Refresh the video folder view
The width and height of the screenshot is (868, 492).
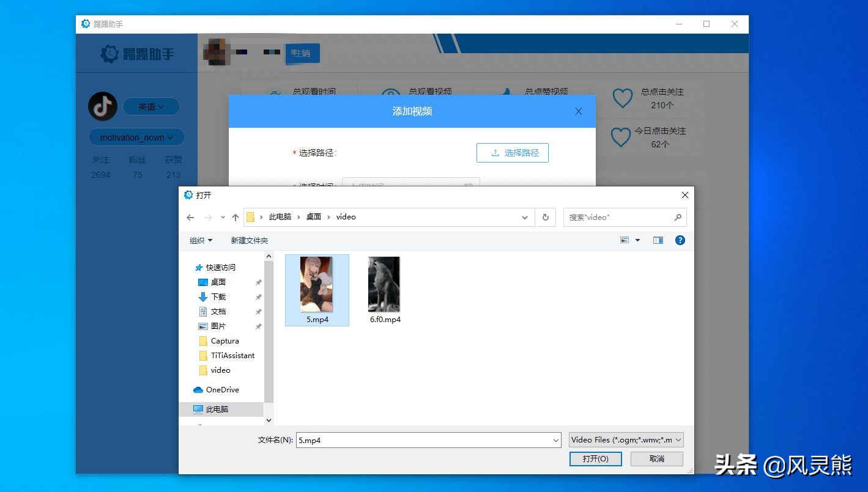(x=545, y=217)
